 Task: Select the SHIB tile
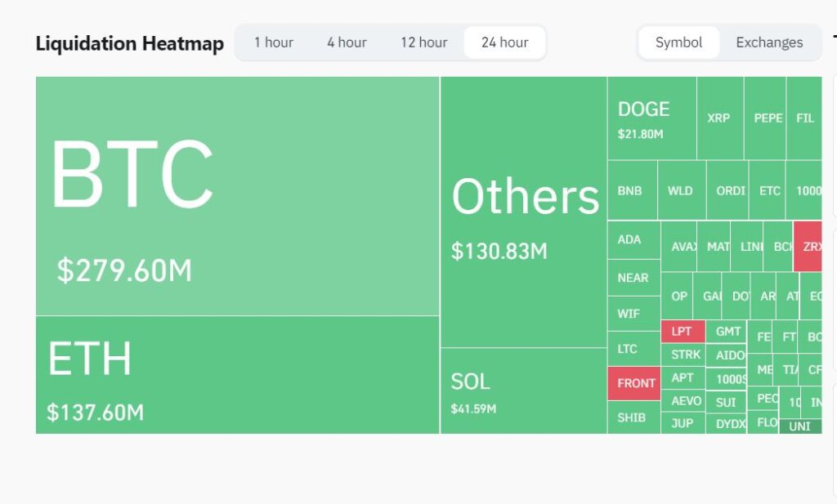click(633, 417)
